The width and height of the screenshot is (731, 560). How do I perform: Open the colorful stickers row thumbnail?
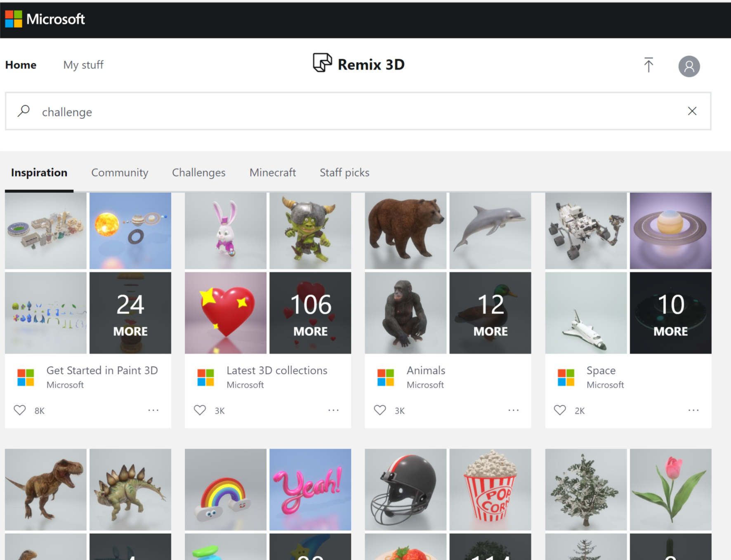click(x=46, y=313)
